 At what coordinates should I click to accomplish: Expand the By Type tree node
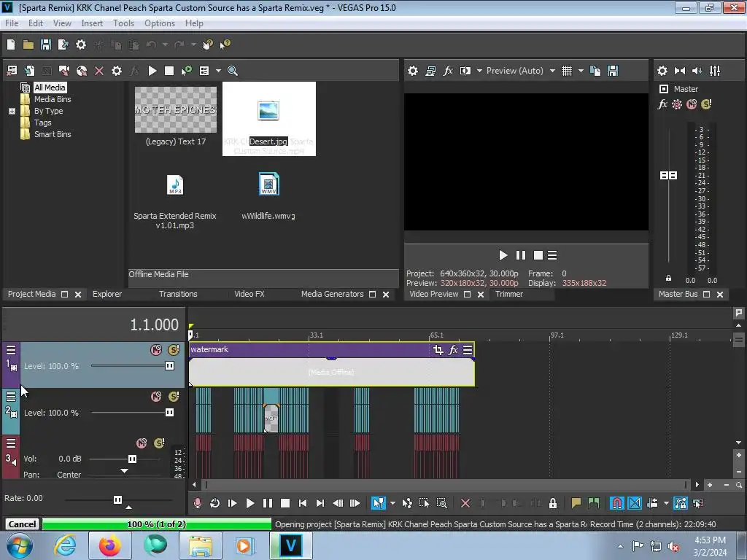coord(12,112)
